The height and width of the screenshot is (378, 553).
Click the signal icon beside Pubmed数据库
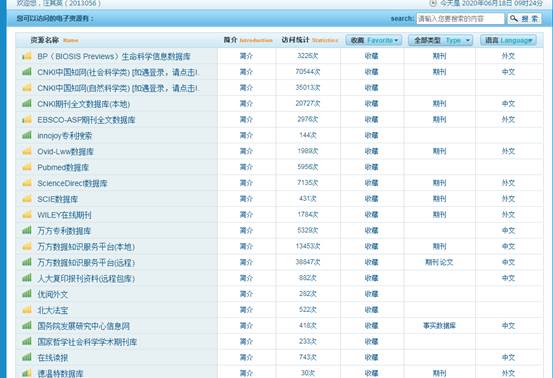(27, 167)
